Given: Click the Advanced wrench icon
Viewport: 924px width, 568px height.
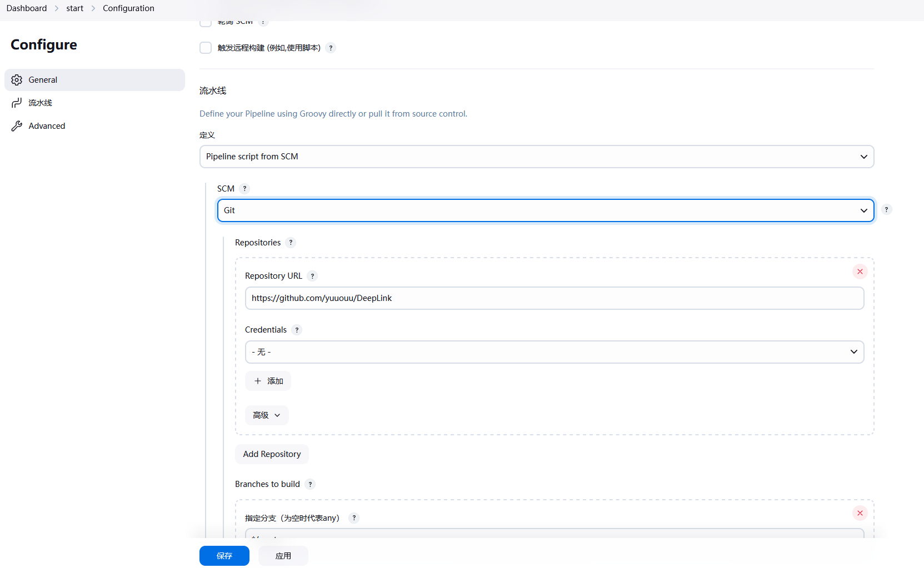Looking at the screenshot, I should pyautogui.click(x=17, y=126).
